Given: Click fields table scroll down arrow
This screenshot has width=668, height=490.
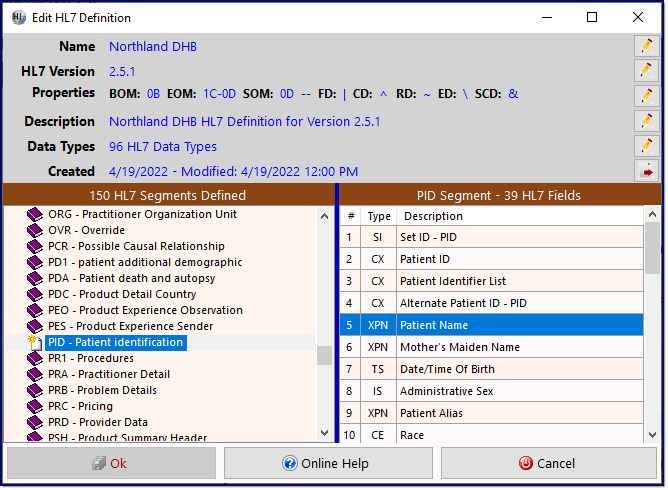Looking at the screenshot, I should point(652,435).
